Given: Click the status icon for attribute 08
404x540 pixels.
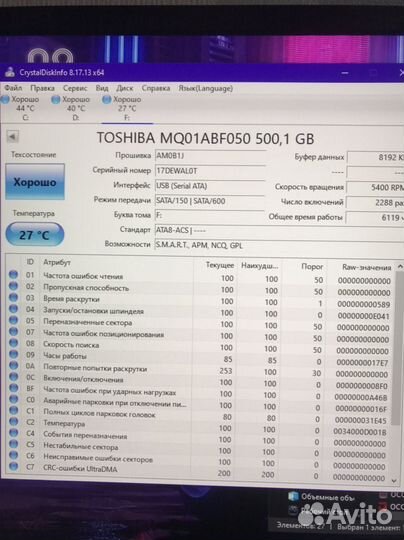Looking at the screenshot, I should point(13,343).
